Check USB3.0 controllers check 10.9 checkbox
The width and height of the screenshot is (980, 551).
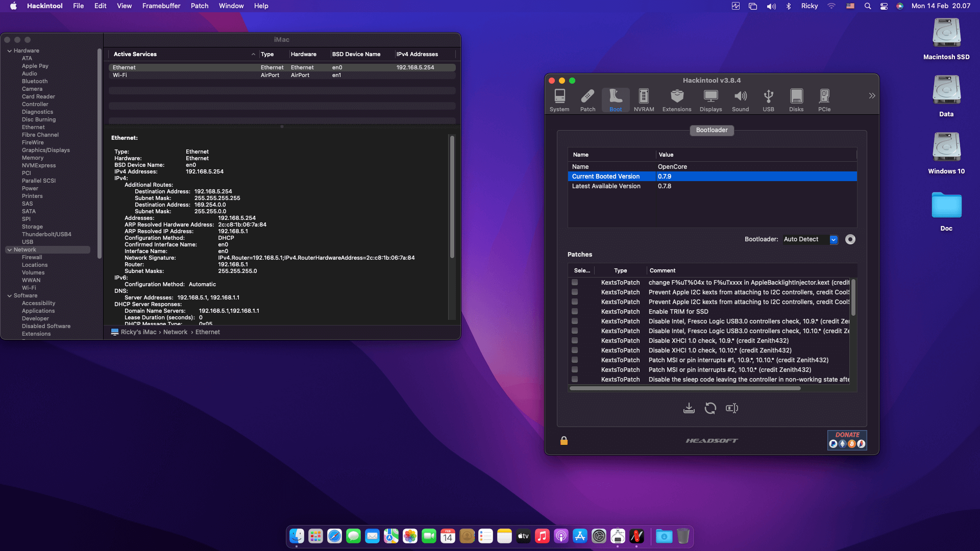coord(575,321)
